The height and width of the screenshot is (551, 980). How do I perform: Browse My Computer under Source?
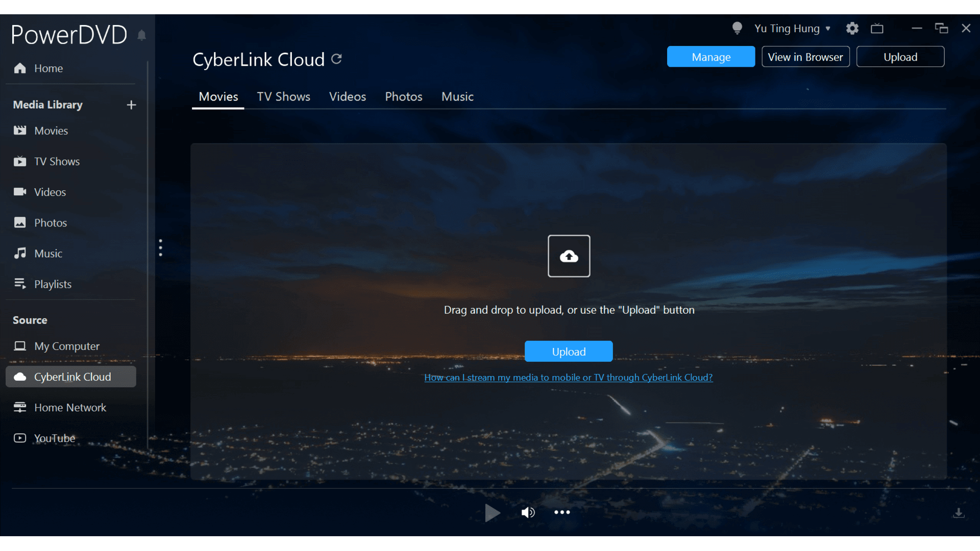click(x=66, y=346)
